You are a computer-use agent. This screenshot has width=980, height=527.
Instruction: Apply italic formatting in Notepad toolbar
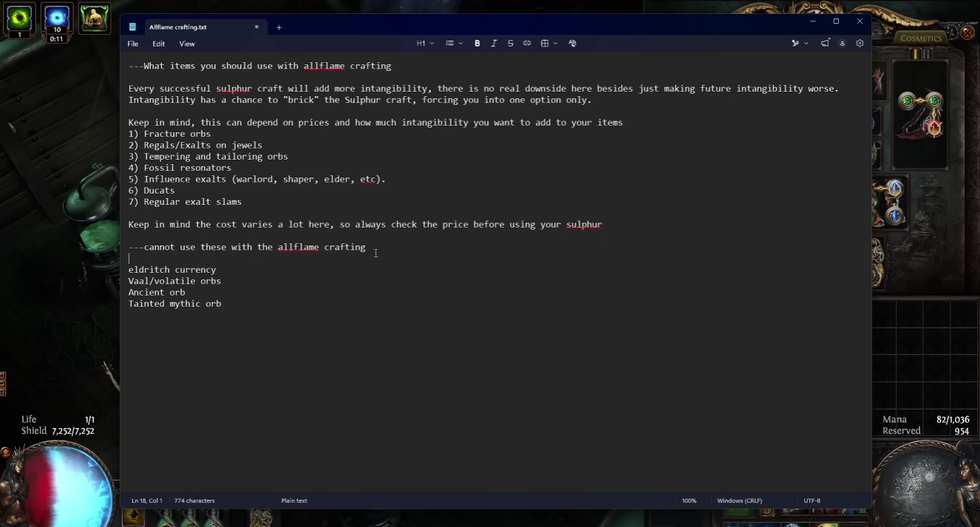pyautogui.click(x=494, y=44)
